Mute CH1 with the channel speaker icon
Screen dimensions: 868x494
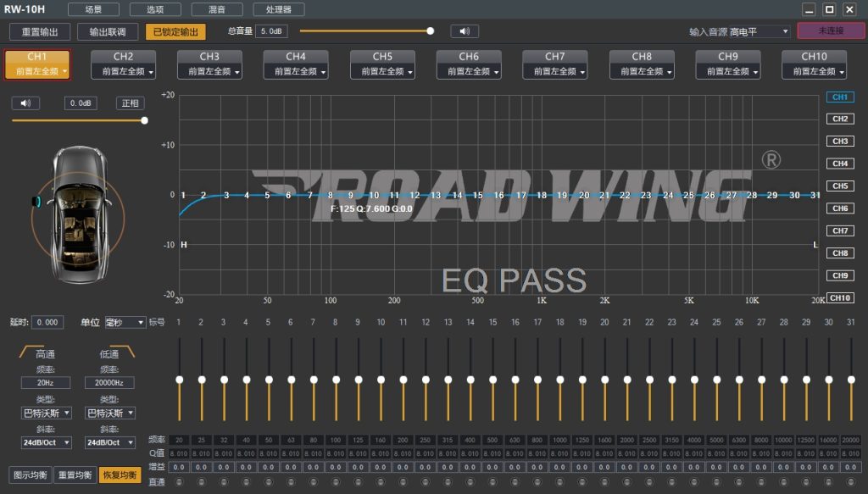pos(25,103)
